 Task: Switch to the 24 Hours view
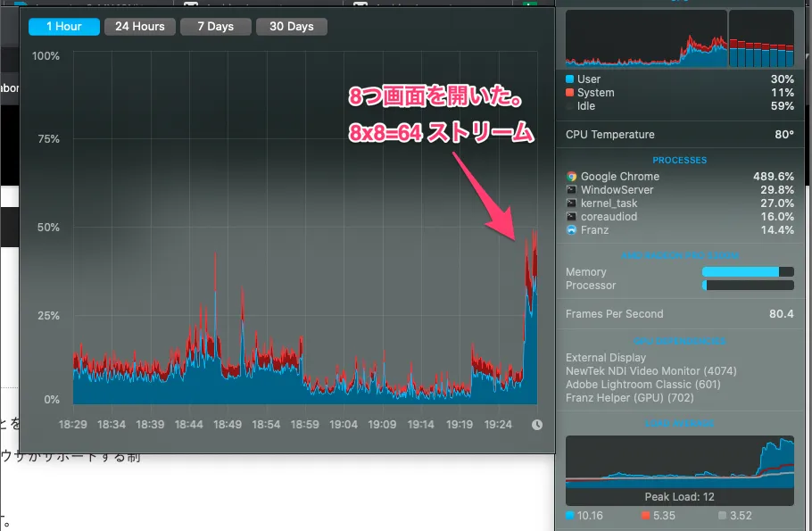139,27
